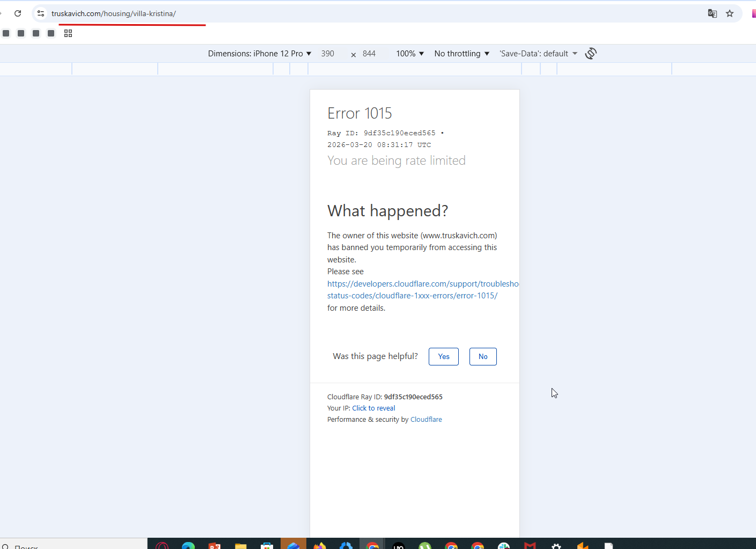Open site information icon in address bar
This screenshot has width=756, height=549.
pyautogui.click(x=41, y=13)
